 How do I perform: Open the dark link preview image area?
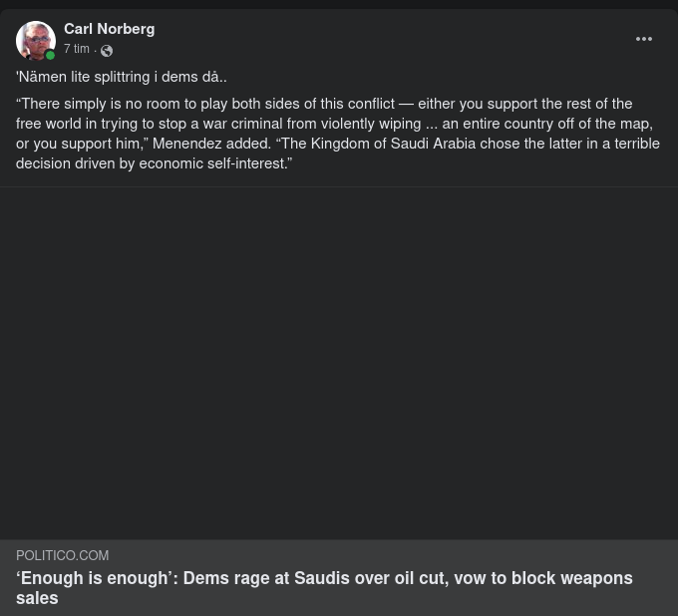point(339,363)
